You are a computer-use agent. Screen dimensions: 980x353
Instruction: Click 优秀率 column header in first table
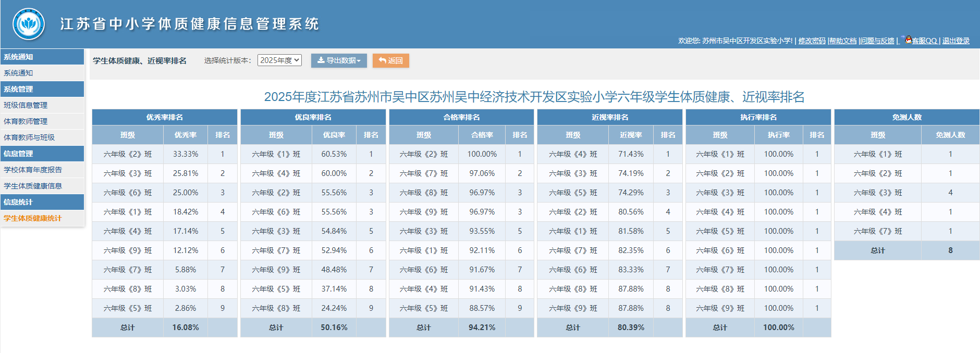pos(186,135)
